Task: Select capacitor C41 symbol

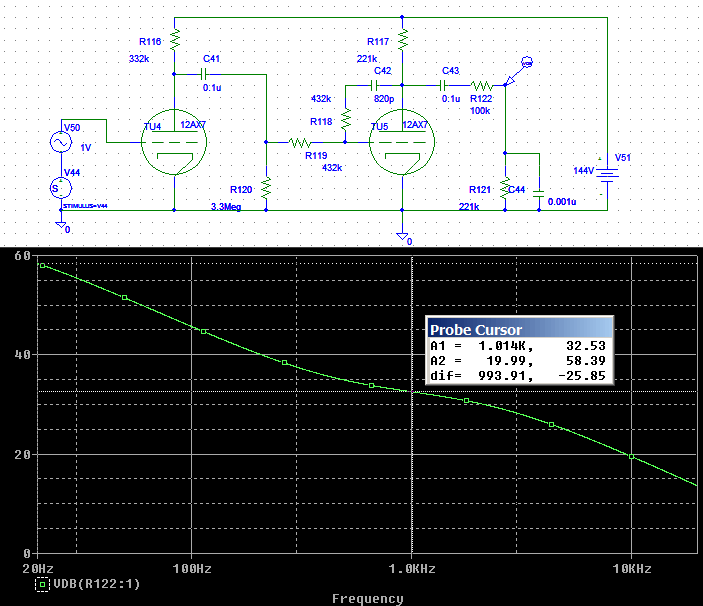Action: click(204, 74)
